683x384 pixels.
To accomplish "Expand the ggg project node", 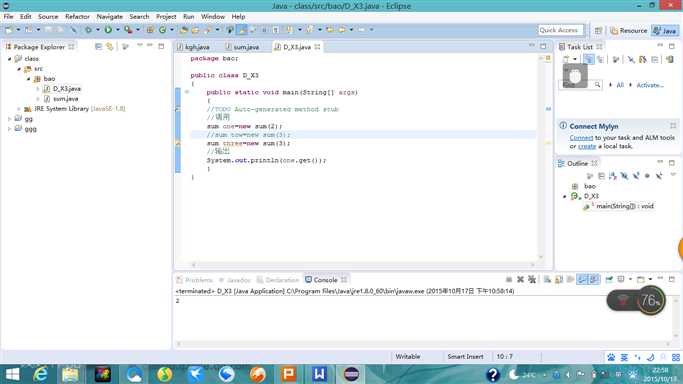I will coord(9,129).
